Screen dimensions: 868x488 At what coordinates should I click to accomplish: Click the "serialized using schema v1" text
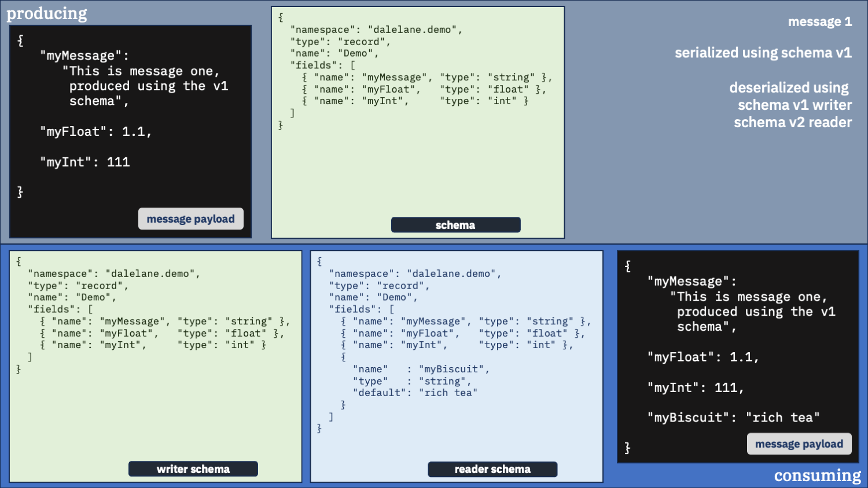point(763,53)
